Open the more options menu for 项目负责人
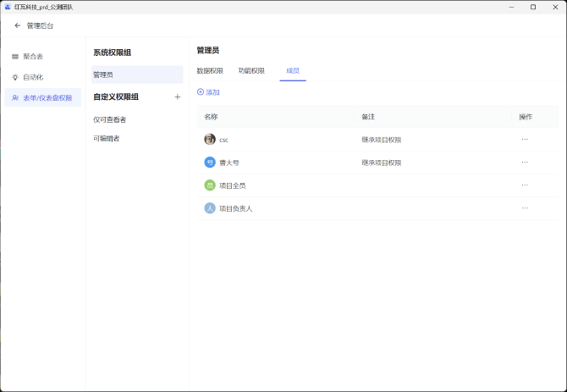Image resolution: width=567 pixels, height=392 pixels. [525, 208]
